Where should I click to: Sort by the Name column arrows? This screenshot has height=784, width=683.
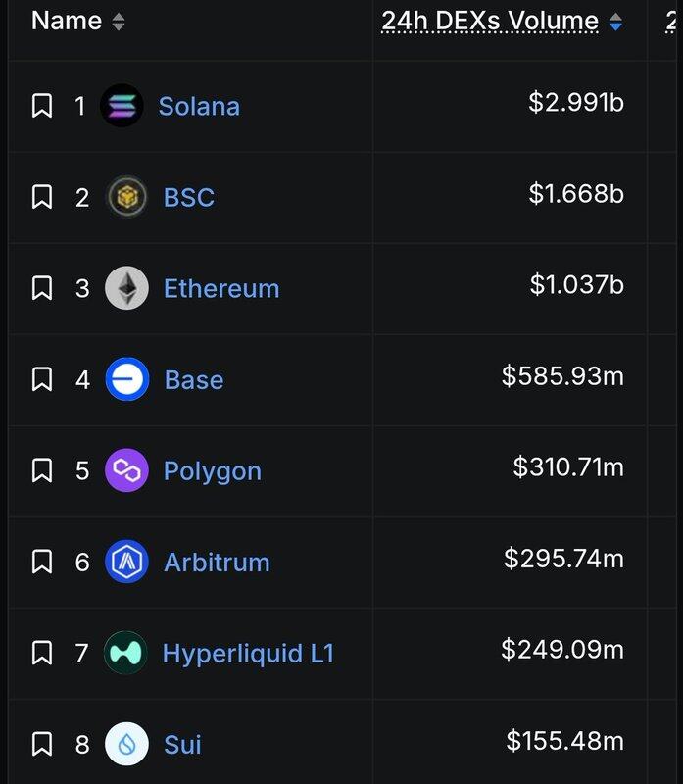click(119, 22)
